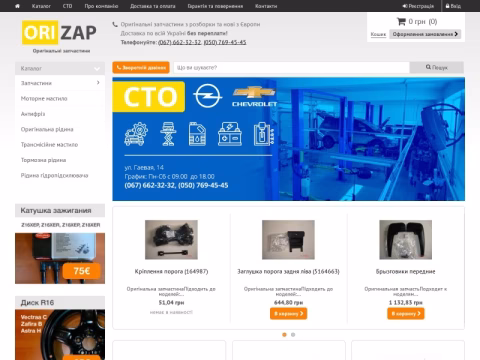Open Кріплення порога product image
The height and width of the screenshot is (360, 480).
pyautogui.click(x=171, y=240)
